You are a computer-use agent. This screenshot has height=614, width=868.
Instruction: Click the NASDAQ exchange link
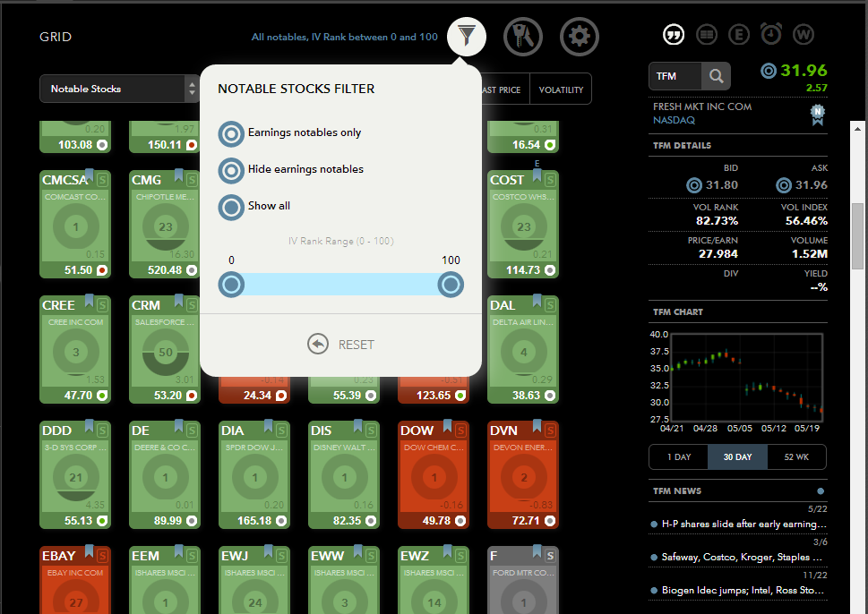pyautogui.click(x=674, y=120)
